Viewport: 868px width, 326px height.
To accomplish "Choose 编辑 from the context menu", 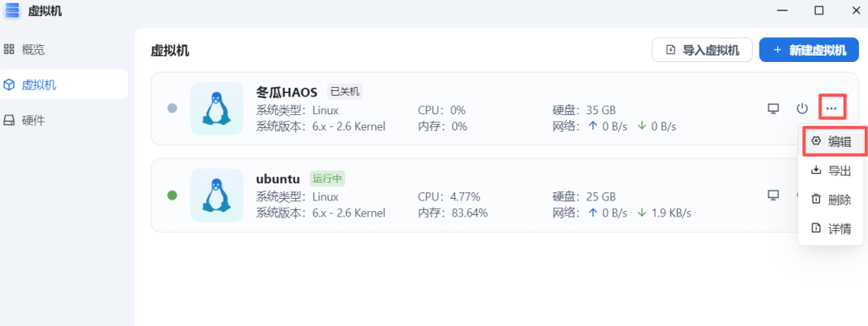I will (x=831, y=142).
